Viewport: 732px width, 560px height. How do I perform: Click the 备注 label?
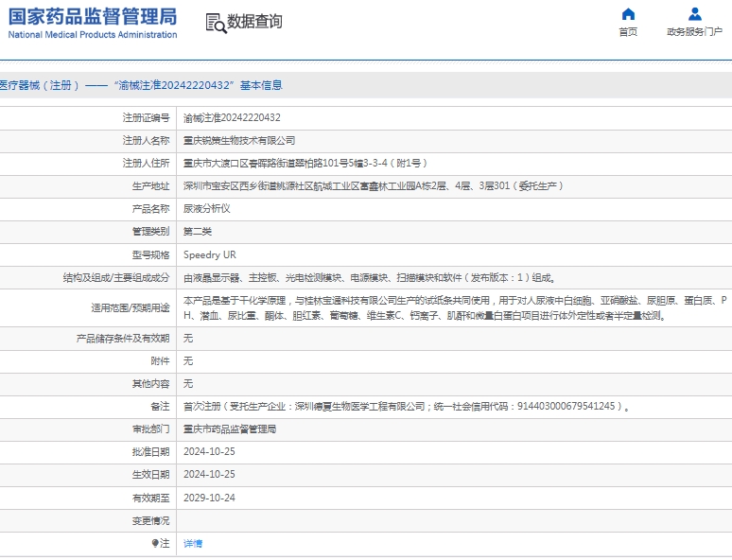[x=160, y=407]
